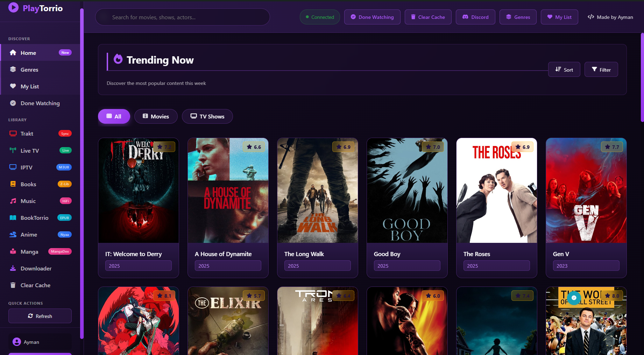This screenshot has height=355, width=644.
Task: Open the Anime section in sidebar
Action: (29, 234)
